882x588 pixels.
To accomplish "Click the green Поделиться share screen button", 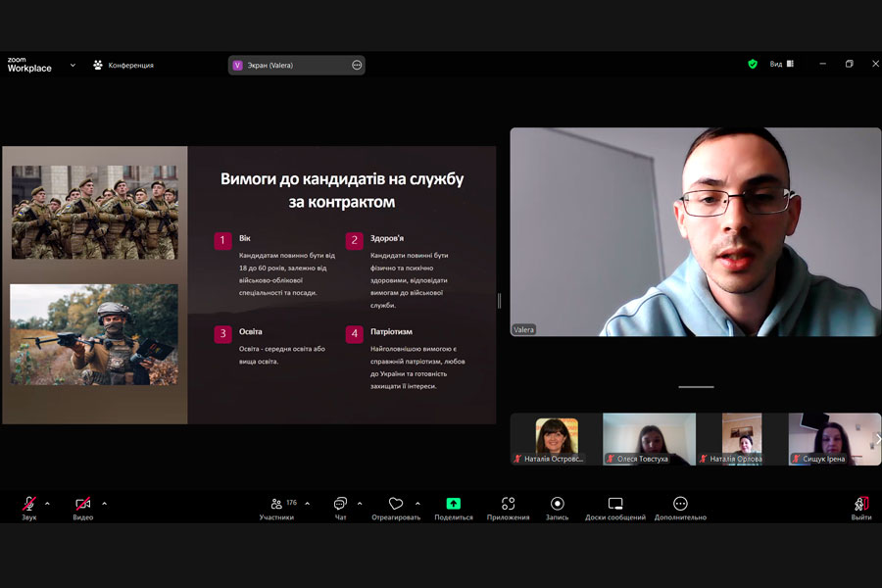I will (454, 508).
